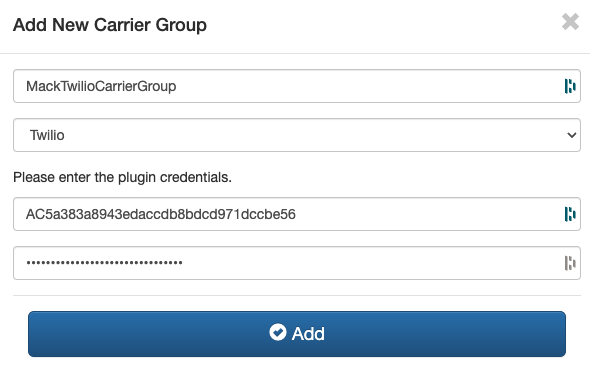Click the Add New Carrier Group title
The image size is (590, 373).
110,25
